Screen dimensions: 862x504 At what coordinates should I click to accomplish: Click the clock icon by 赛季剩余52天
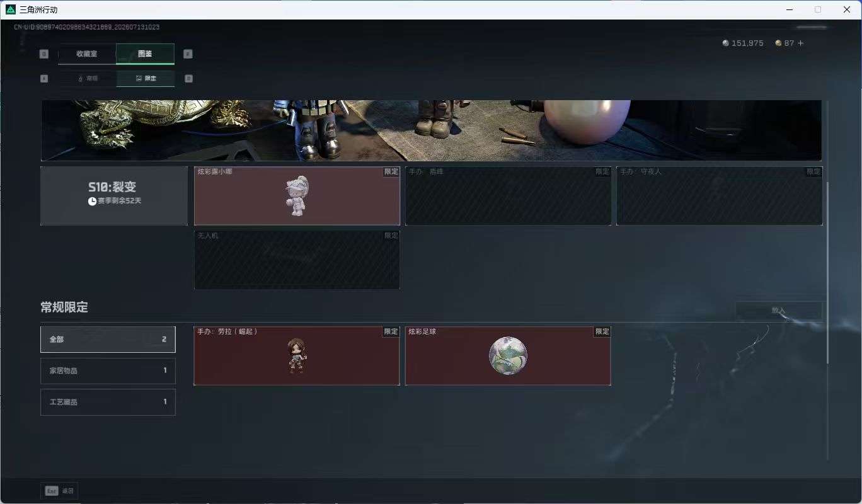tap(92, 201)
